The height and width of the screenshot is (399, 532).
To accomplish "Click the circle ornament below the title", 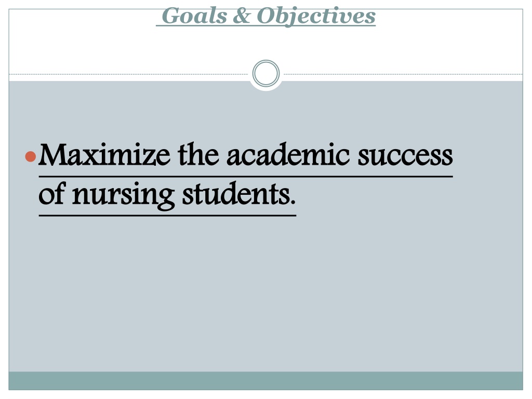I will [266, 73].
